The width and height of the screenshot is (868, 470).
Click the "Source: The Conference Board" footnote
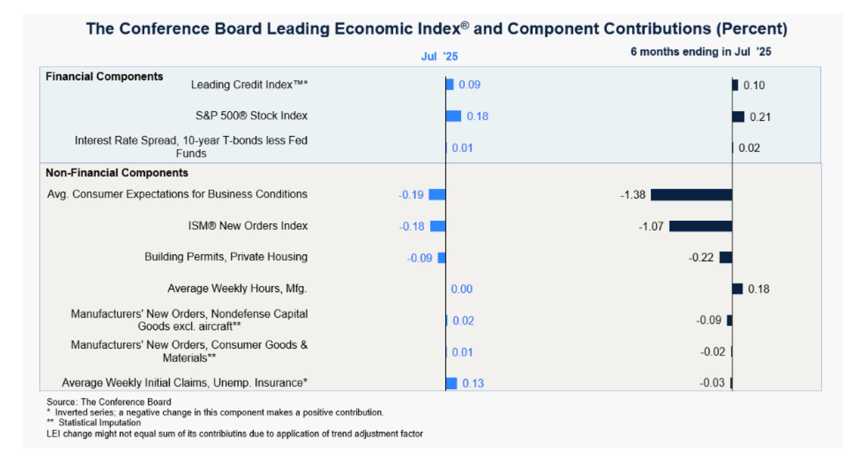coord(109,402)
